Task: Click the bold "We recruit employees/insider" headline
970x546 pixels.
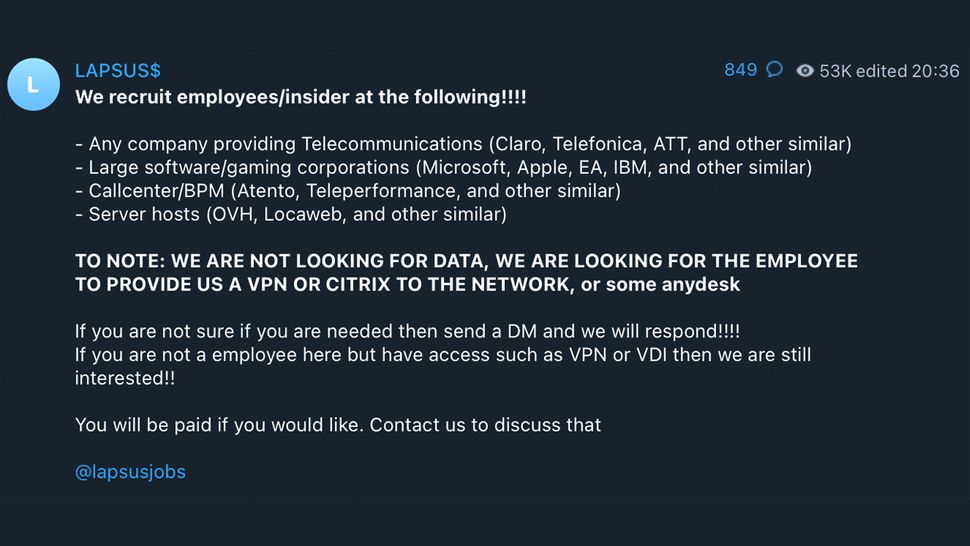Action: pyautogui.click(x=300, y=98)
